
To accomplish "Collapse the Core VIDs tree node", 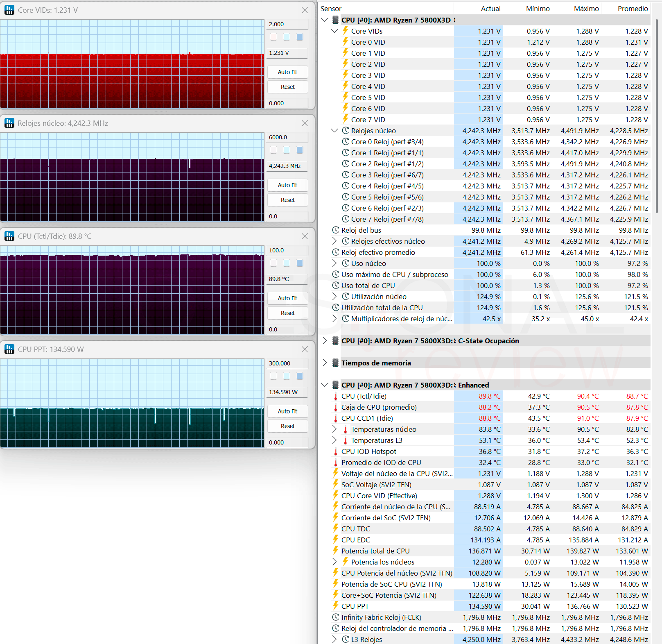I will click(x=334, y=31).
